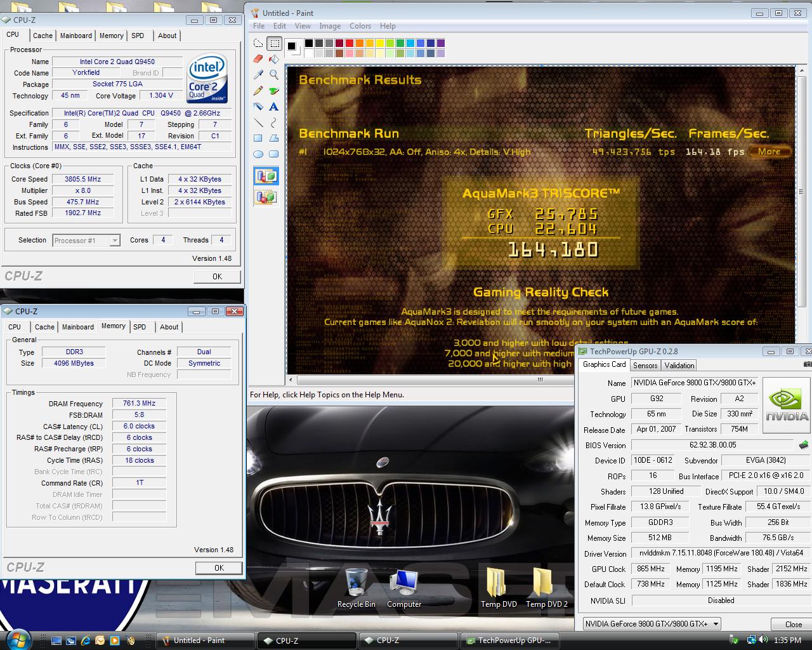Image resolution: width=812 pixels, height=650 pixels.
Task: Choose the Polygon shape tool
Action: pyautogui.click(x=274, y=138)
